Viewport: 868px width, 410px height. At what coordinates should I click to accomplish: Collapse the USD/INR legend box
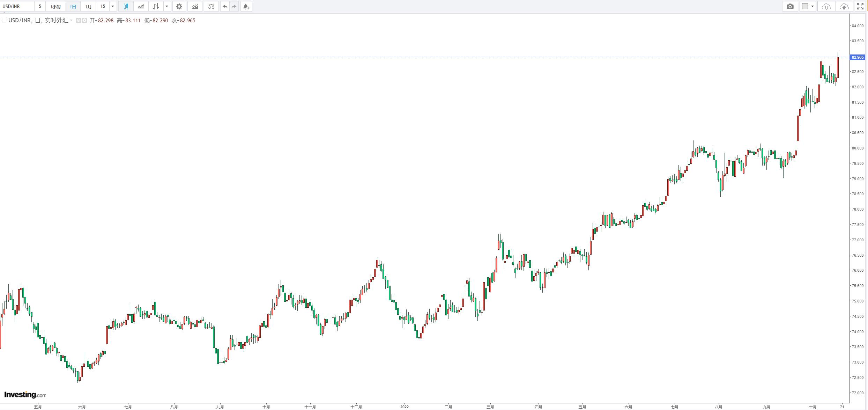coord(4,20)
